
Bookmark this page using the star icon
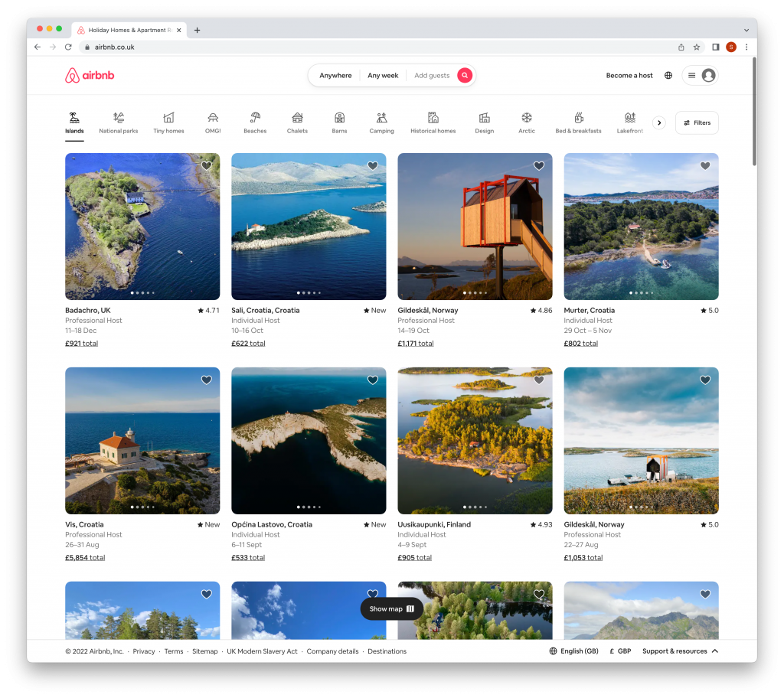697,47
